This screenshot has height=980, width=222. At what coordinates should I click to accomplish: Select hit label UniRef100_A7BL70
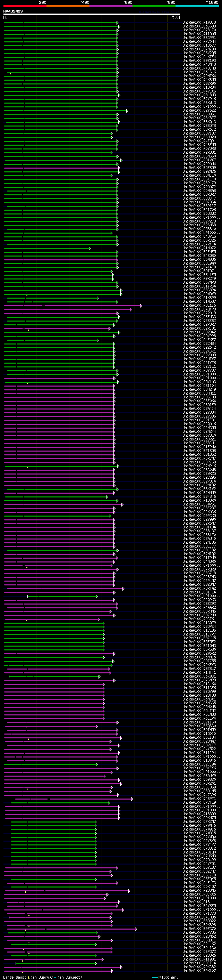pyautogui.click(x=199, y=30)
